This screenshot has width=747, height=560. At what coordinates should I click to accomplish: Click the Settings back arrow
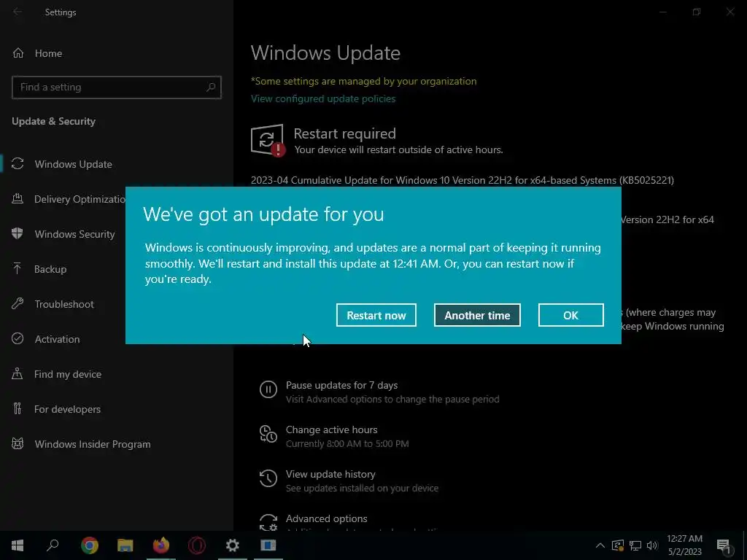(18, 12)
